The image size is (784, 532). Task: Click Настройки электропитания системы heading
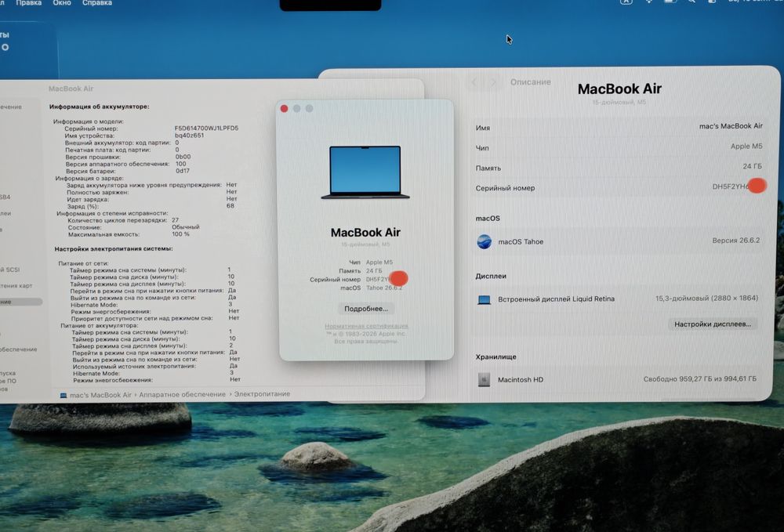(x=114, y=248)
